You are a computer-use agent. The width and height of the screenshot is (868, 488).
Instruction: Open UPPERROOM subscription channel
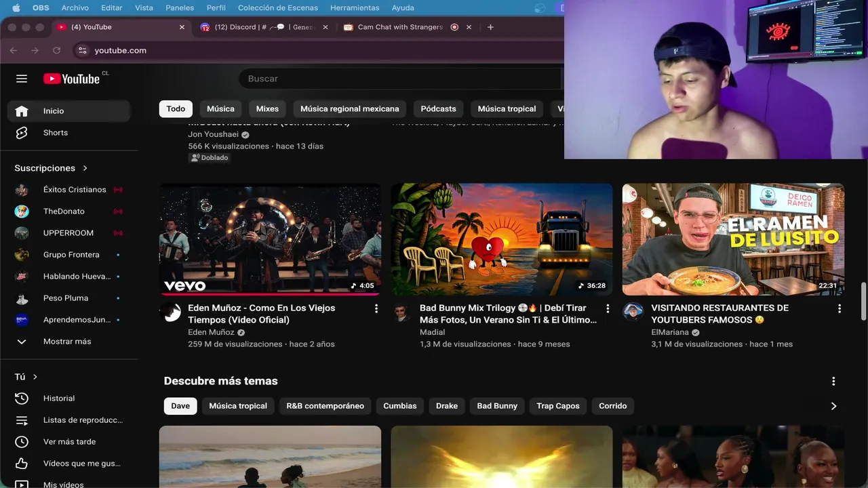tap(68, 233)
